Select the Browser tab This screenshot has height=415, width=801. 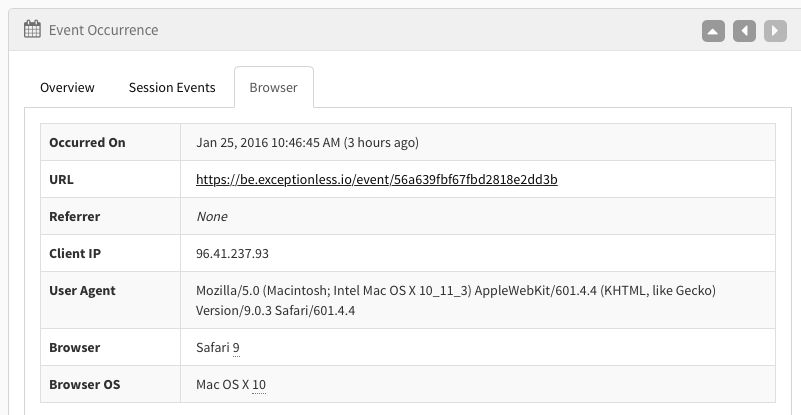tap(273, 87)
